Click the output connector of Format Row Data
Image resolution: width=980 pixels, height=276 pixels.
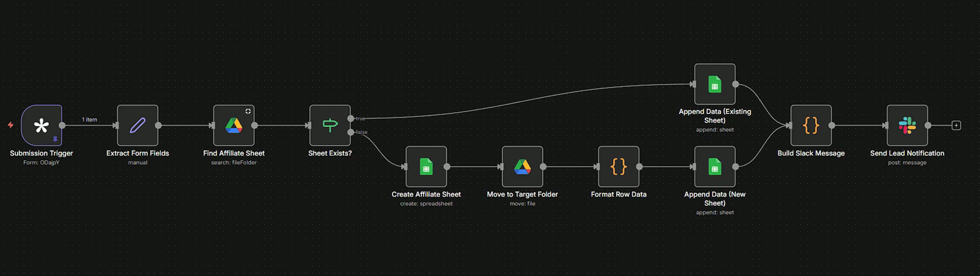tap(639, 167)
